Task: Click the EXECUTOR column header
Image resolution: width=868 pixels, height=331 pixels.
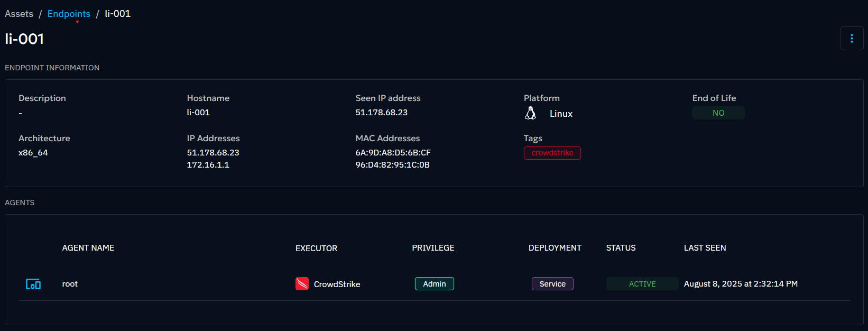Action: [316, 249]
